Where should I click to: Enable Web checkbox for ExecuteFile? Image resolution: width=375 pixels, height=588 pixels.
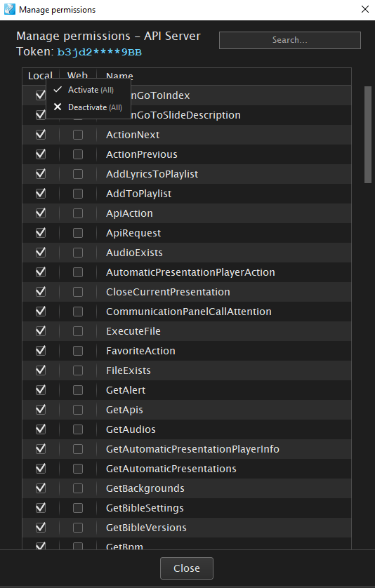[x=78, y=331]
